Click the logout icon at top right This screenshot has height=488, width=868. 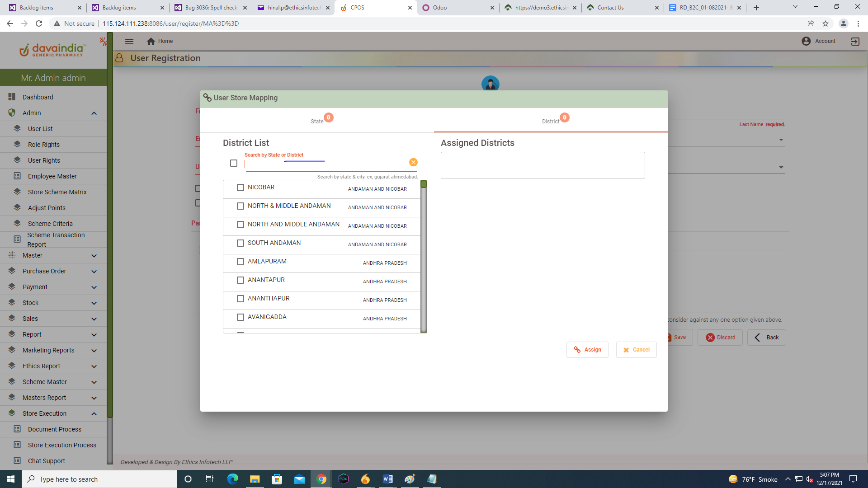pyautogui.click(x=855, y=41)
